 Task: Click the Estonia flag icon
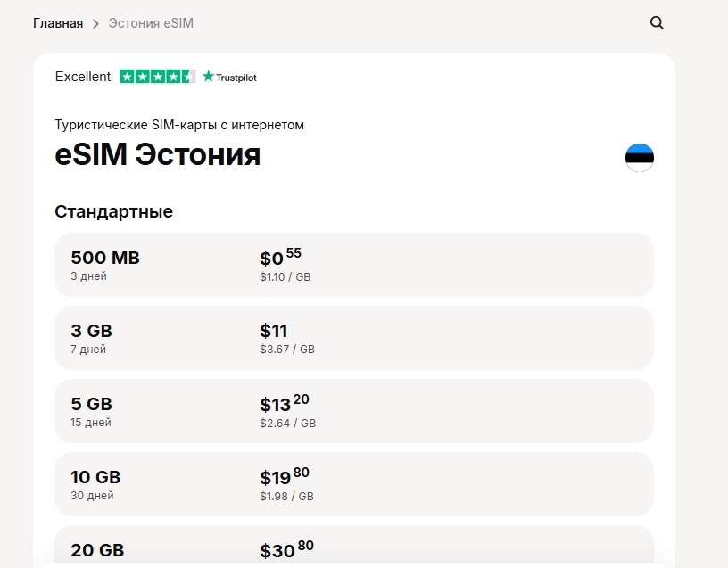pyautogui.click(x=640, y=157)
